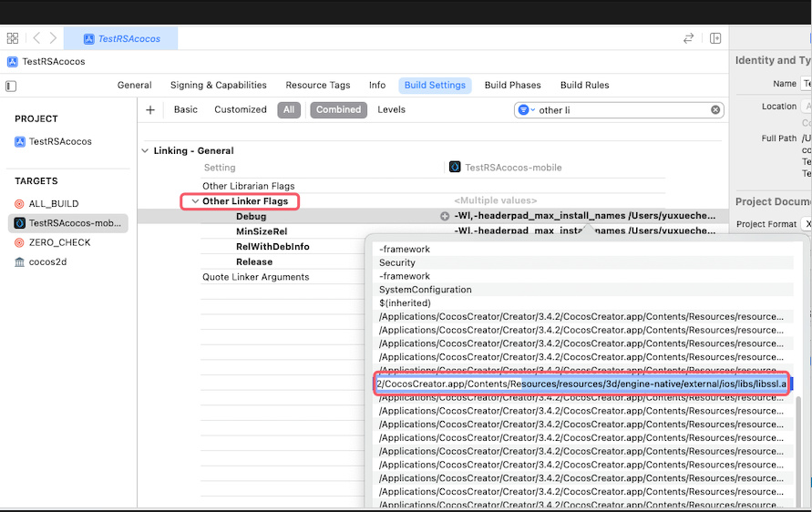Collapse the Linking - General section

coord(145,150)
